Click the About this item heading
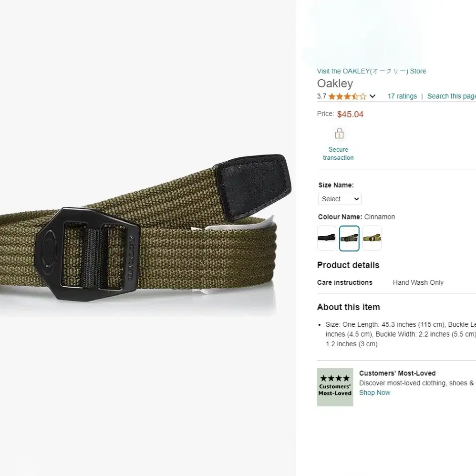The image size is (476, 476). pos(349,307)
